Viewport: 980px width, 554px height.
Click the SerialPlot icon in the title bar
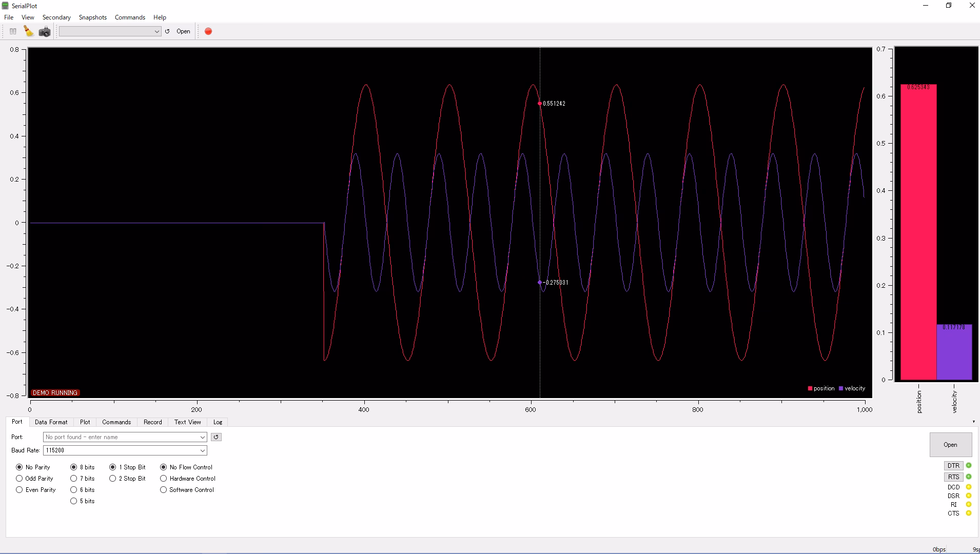coord(5,6)
